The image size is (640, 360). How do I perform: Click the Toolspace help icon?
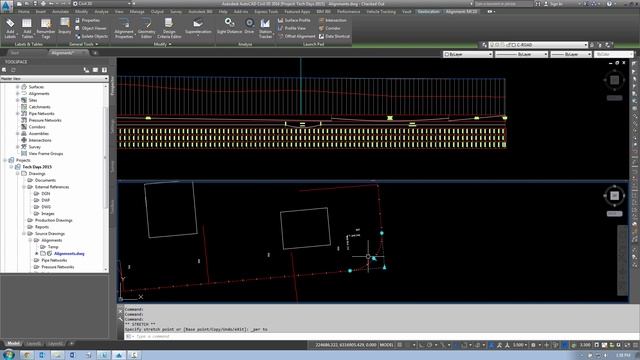(104, 70)
